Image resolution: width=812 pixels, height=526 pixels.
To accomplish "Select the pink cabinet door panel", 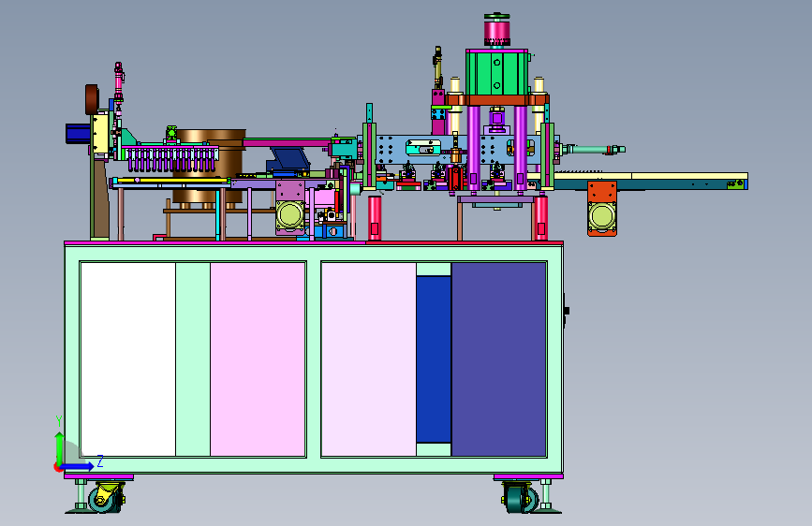I will tap(258, 359).
